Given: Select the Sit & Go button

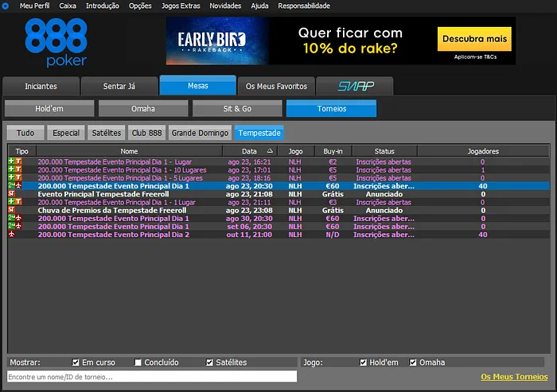Looking at the screenshot, I should 237,108.
